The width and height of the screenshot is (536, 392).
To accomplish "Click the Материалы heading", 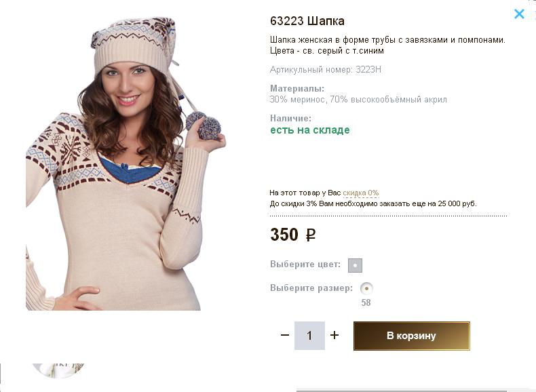I will [x=297, y=88].
